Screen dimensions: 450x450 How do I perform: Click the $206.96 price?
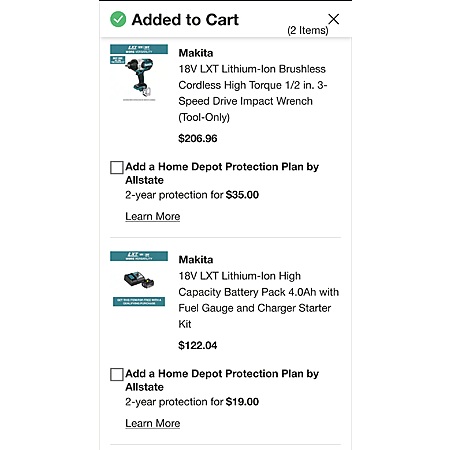point(198,138)
